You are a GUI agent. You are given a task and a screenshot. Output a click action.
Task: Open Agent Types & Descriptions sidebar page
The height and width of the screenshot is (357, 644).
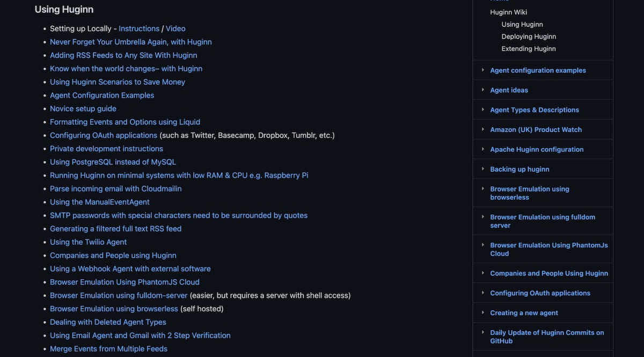[535, 110]
